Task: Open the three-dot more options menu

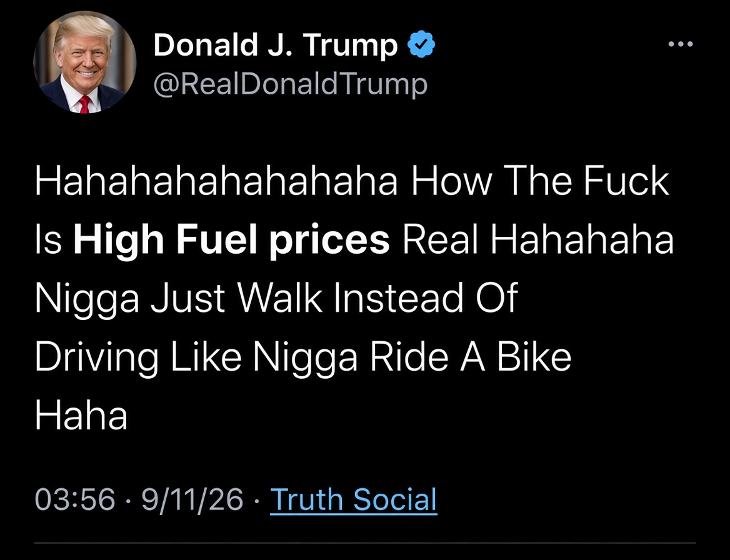Action: (x=680, y=44)
